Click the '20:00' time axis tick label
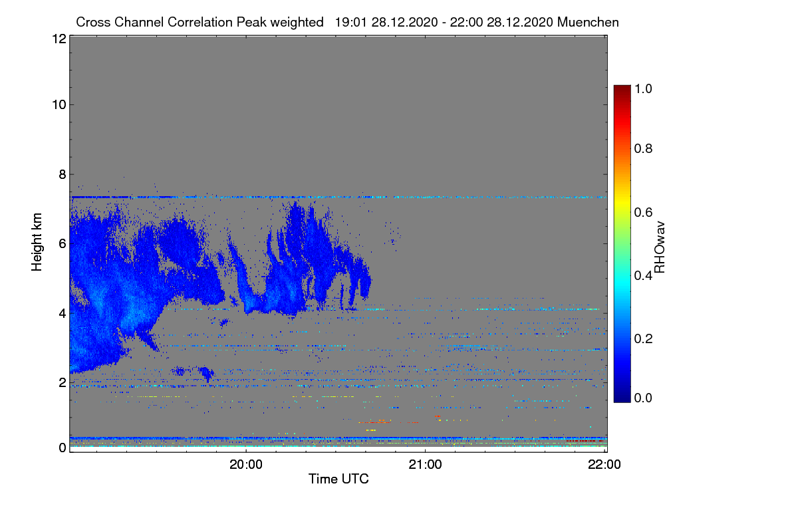This screenshot has width=798, height=532. pyautogui.click(x=246, y=465)
